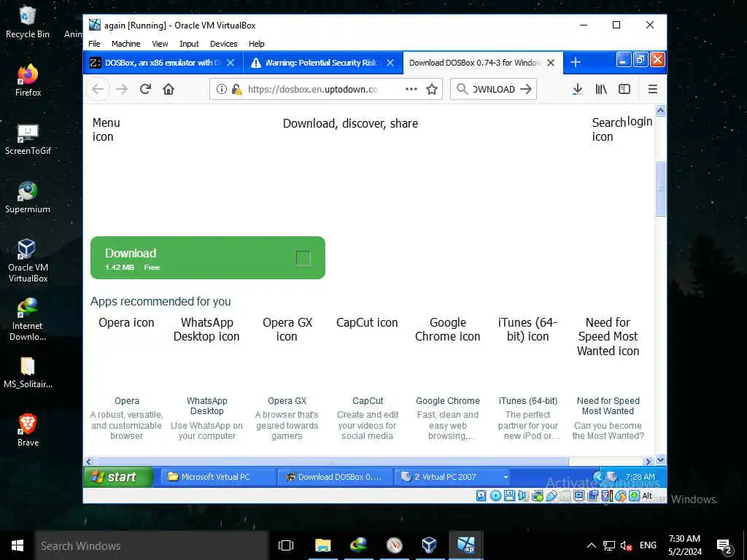Select the Brave desktop icon
747x560 pixels.
click(28, 430)
